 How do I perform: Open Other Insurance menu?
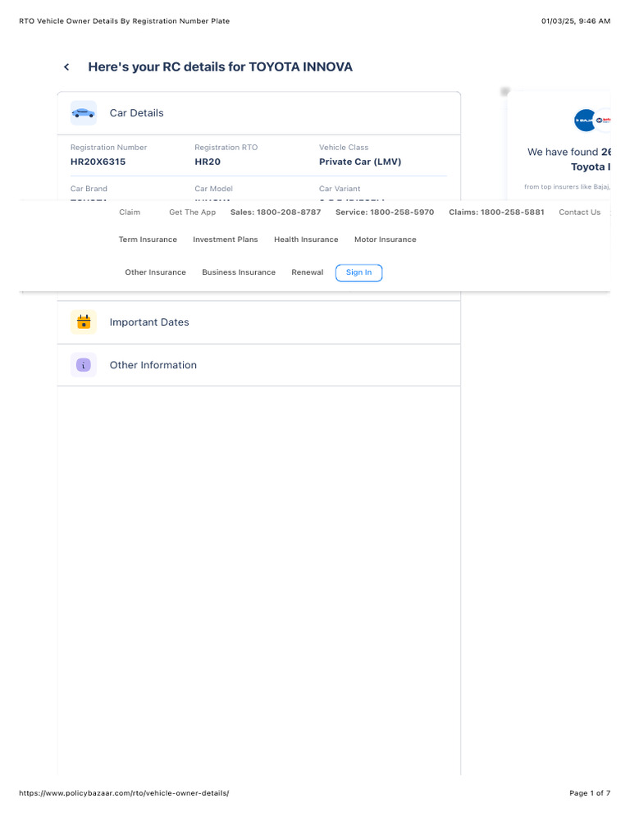[155, 272]
